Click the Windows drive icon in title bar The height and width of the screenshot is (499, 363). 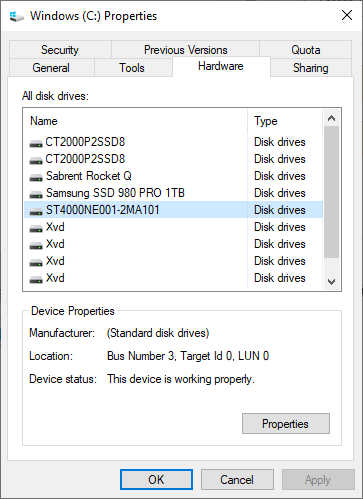point(16,16)
